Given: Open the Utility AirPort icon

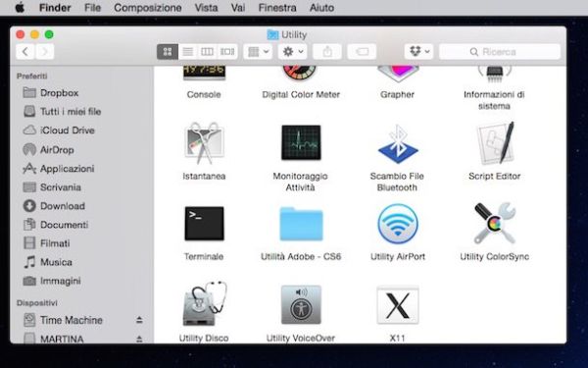Looking at the screenshot, I should (x=398, y=224).
